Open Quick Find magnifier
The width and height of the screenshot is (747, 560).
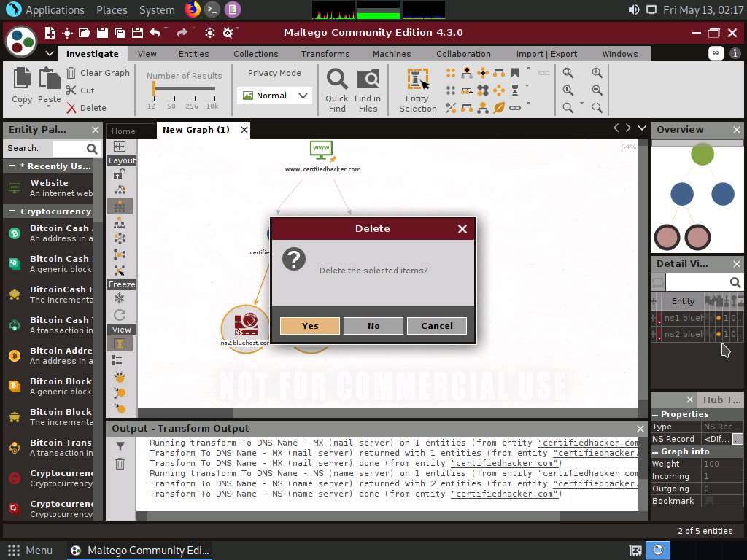click(x=337, y=90)
